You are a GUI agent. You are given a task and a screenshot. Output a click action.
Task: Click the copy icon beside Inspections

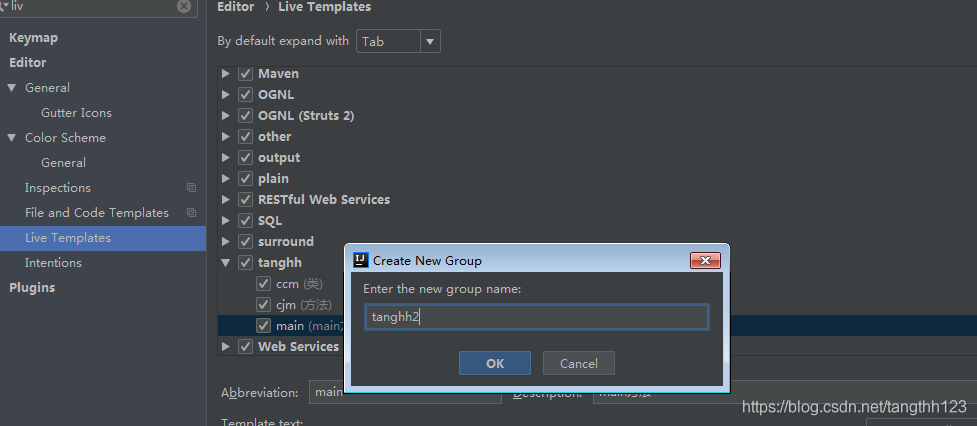coord(191,188)
